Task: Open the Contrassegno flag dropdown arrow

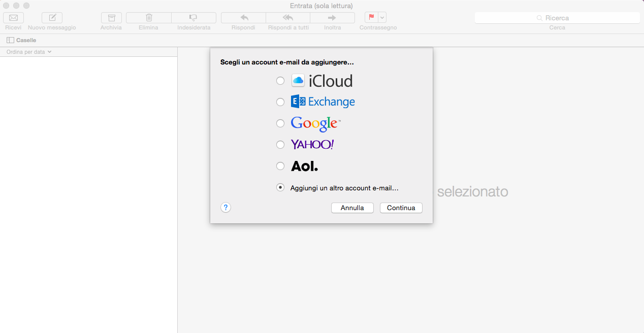Action: tap(382, 17)
